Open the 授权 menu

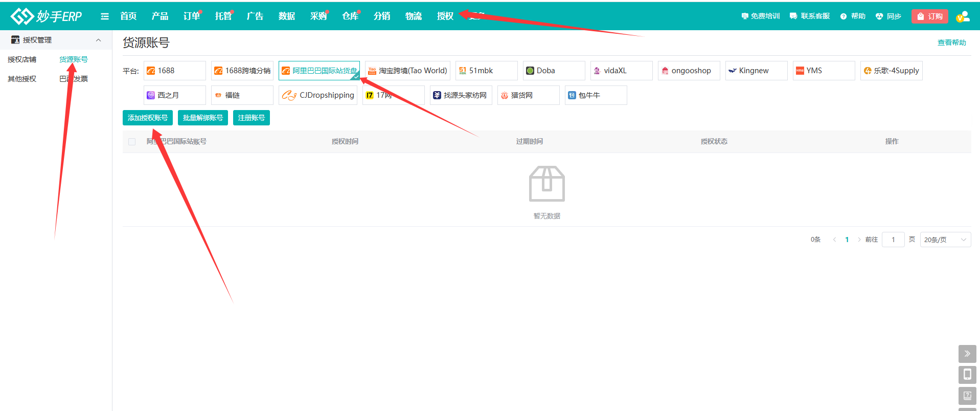445,16
